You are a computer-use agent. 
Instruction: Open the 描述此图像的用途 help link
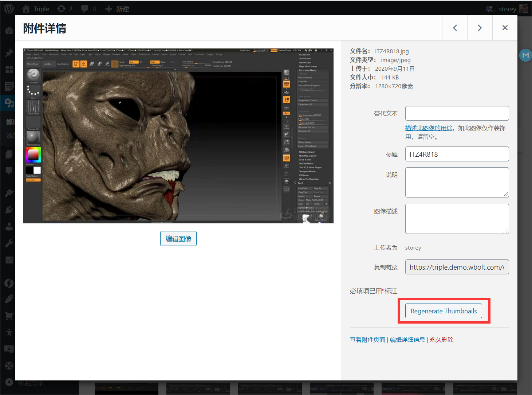pos(429,128)
